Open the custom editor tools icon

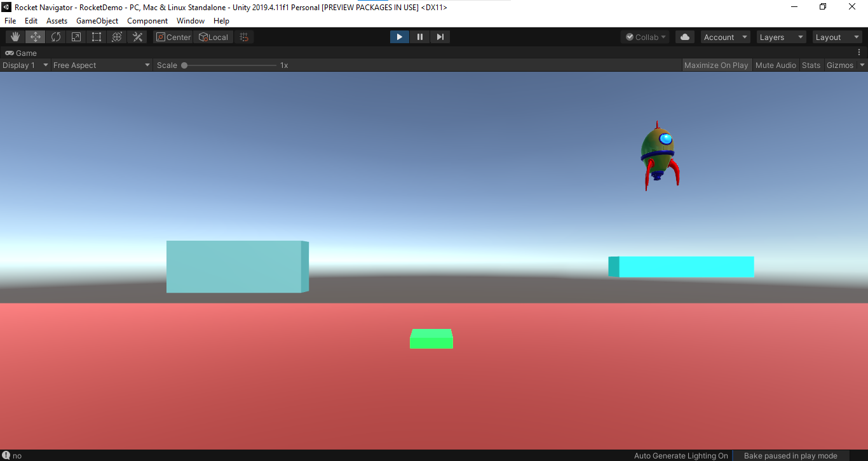click(137, 37)
